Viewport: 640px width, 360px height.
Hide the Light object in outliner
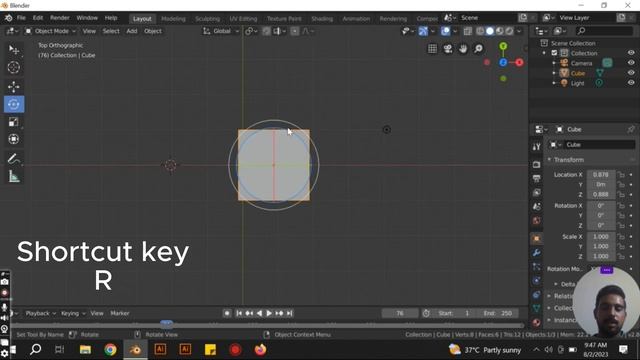tap(631, 82)
